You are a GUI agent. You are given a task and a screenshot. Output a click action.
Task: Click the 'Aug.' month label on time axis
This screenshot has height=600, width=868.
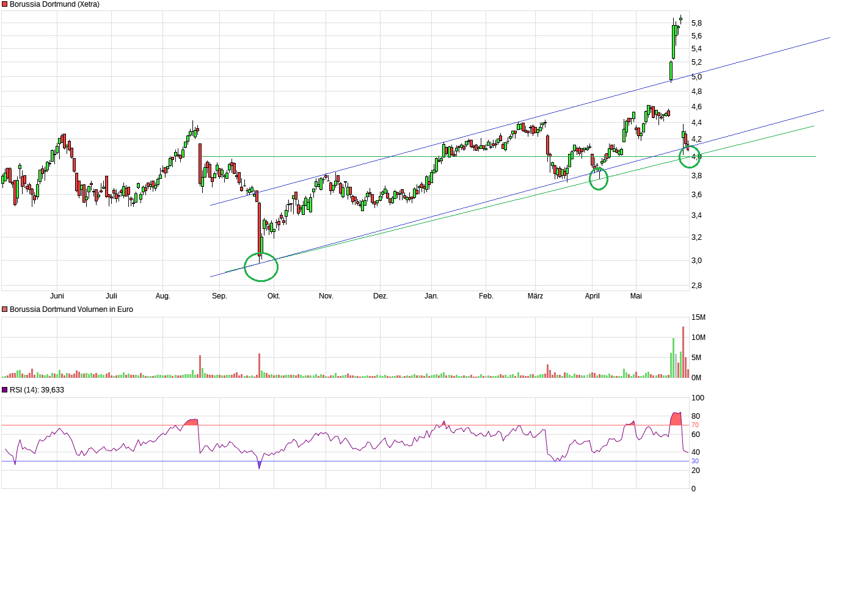162,296
